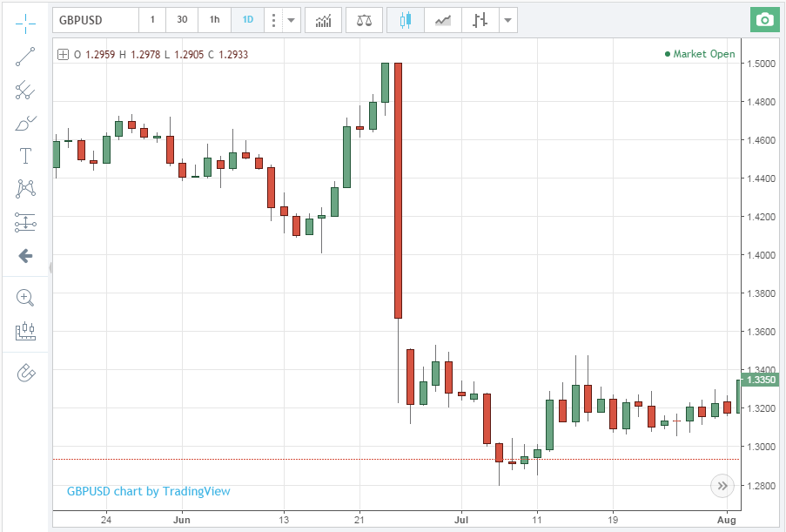The width and height of the screenshot is (786, 532).
Task: Click the back arrow in left toolbar
Action: tap(25, 256)
